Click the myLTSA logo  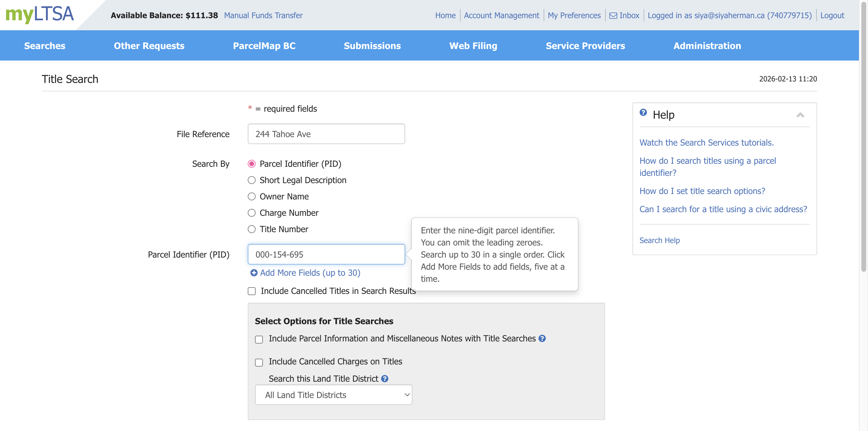[40, 14]
